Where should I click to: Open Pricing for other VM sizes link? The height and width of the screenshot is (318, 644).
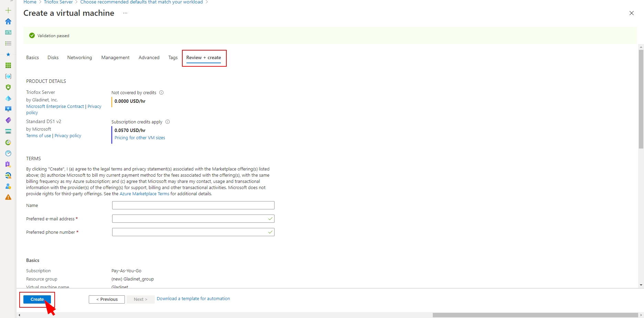[140, 138]
